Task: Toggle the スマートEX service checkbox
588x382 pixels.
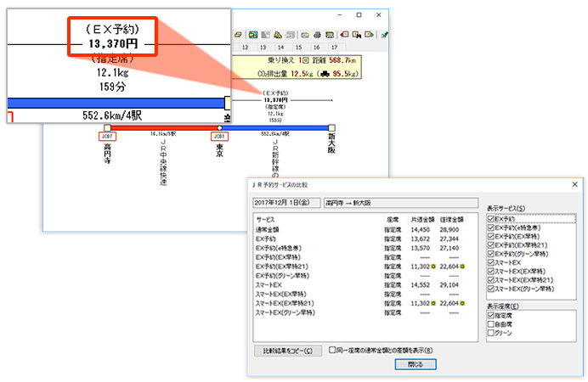Action: click(x=491, y=262)
